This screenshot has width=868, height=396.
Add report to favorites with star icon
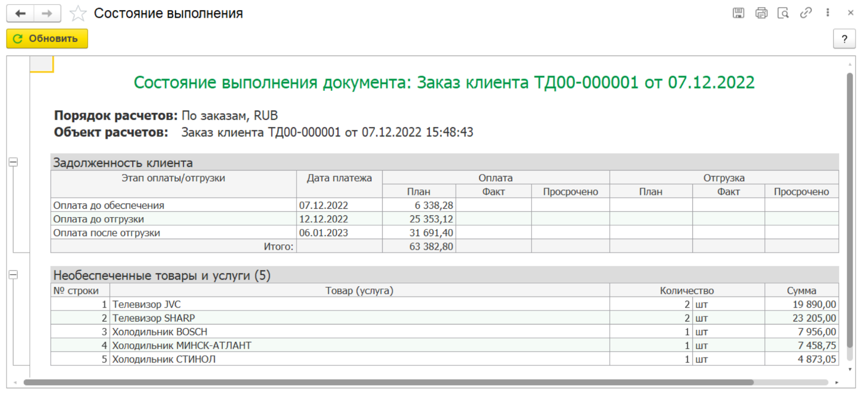point(78,14)
